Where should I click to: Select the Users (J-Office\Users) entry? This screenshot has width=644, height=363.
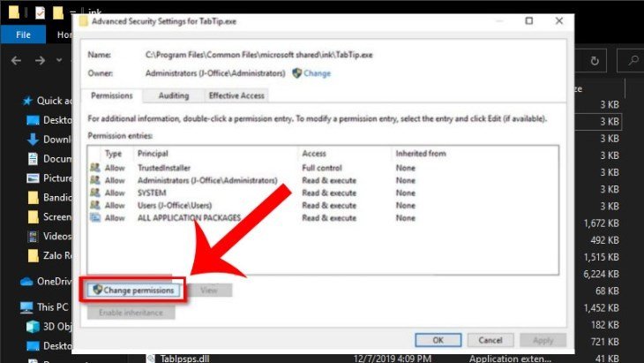pyautogui.click(x=176, y=205)
